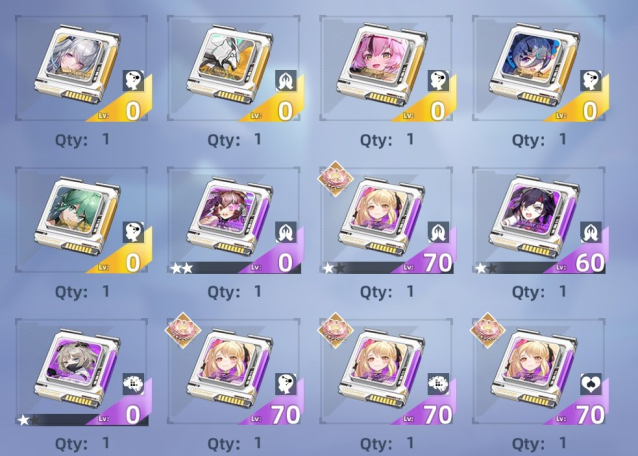Click brain icon on blonde Lv 70 chip
Image resolution: width=638 pixels, height=456 pixels.
point(438,385)
